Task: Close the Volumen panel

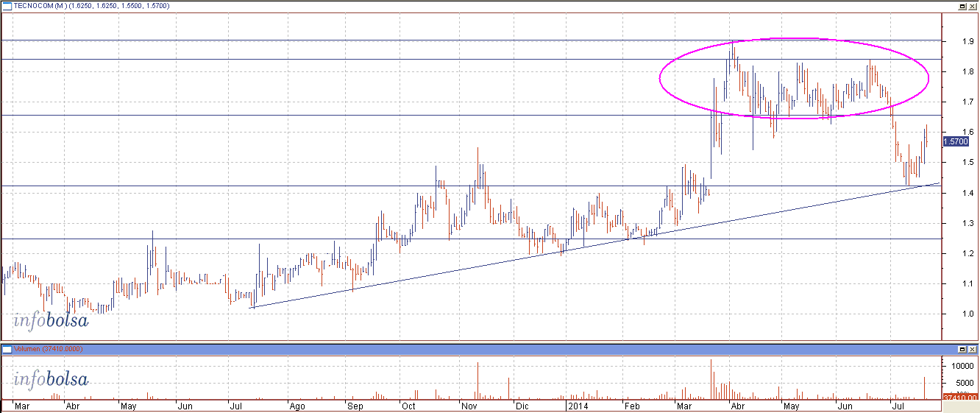Action: point(973,349)
